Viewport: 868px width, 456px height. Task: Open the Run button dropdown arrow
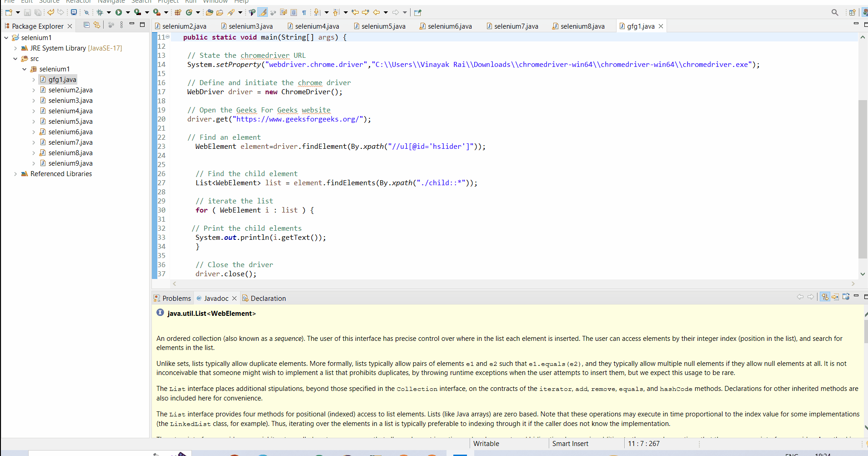pos(128,12)
